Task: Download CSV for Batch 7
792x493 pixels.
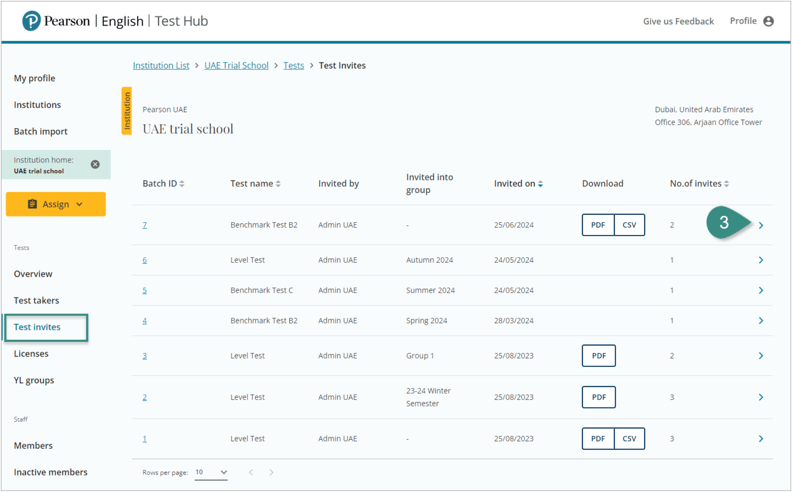Action: [629, 225]
